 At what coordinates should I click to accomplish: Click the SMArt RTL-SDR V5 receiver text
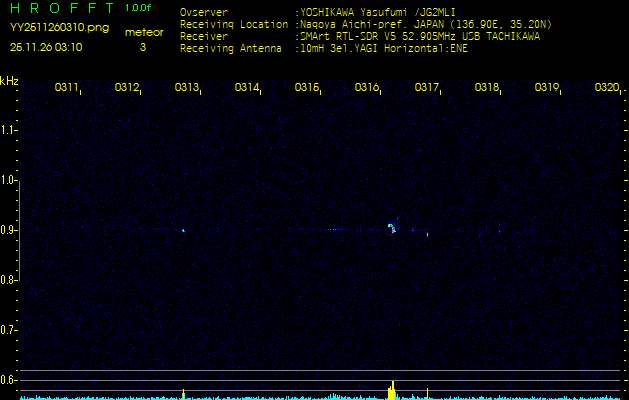(420, 37)
